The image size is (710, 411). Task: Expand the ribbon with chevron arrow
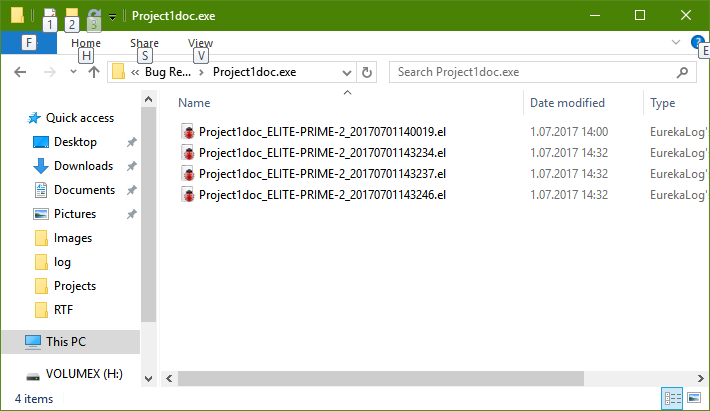click(x=676, y=42)
